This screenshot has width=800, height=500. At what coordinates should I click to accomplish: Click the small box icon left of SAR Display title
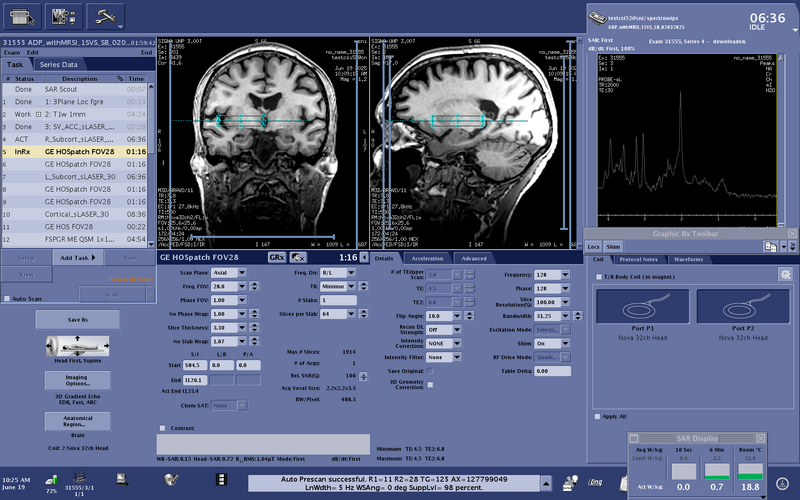[x=634, y=438]
